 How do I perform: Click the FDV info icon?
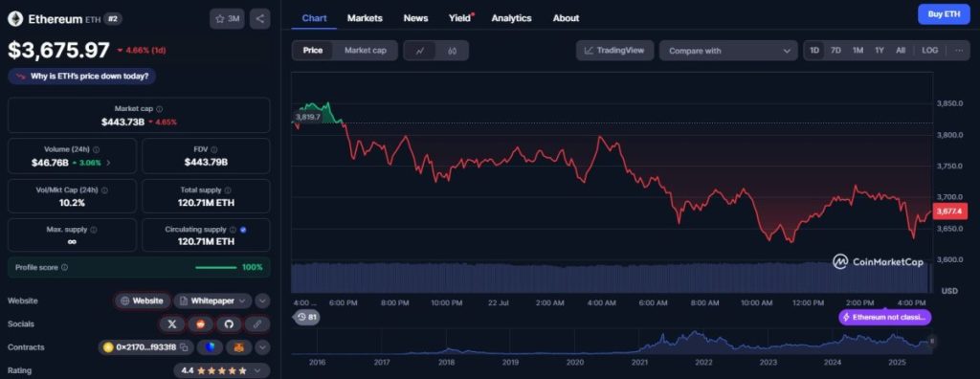pyautogui.click(x=214, y=150)
